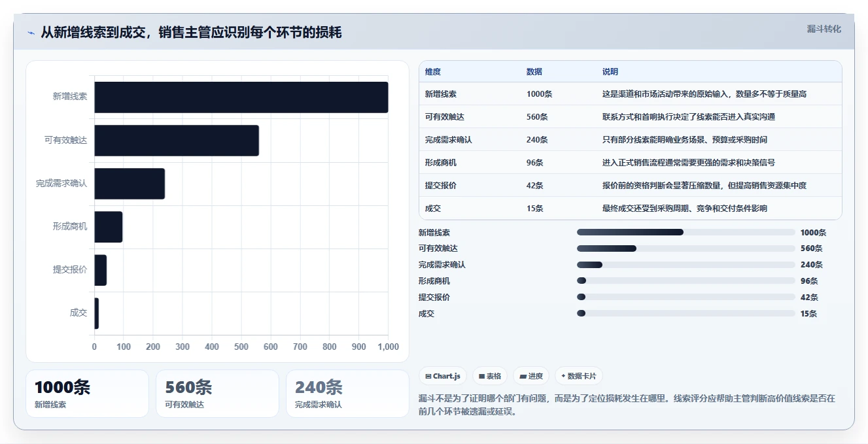Click description starting 联系方式和首响执行
Viewport: 868px width, 444px height.
click(689, 117)
